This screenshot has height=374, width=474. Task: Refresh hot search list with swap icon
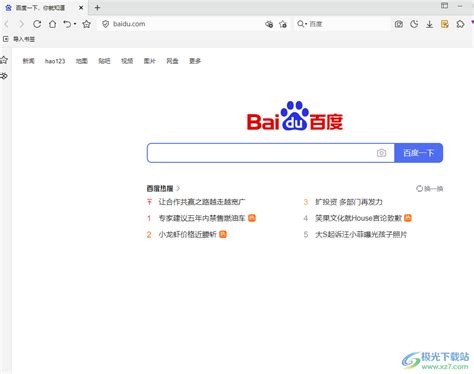(429, 189)
